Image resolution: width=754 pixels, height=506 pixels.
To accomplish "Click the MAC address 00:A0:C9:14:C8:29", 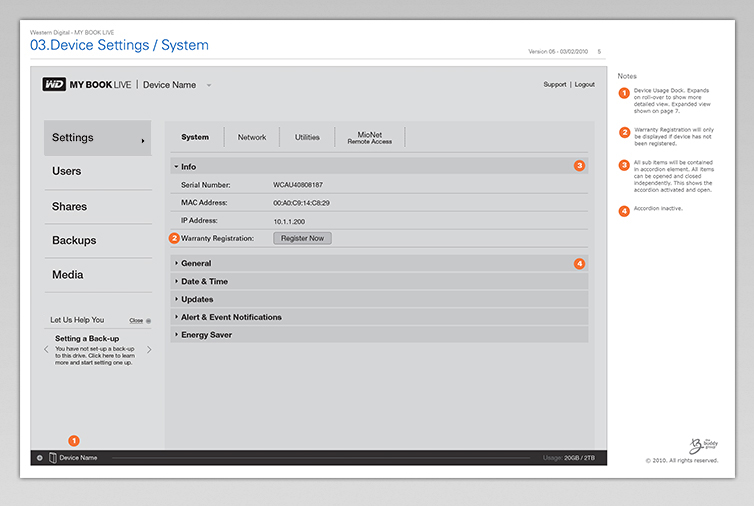I will click(x=301, y=203).
